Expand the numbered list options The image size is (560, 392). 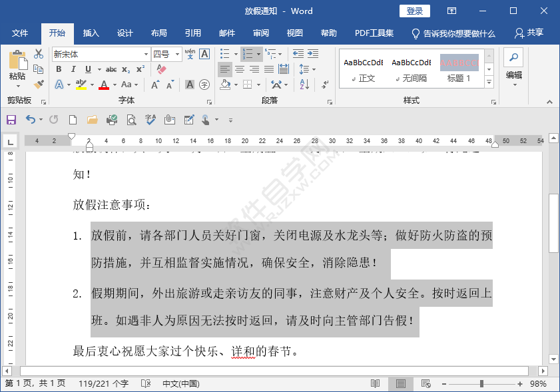tap(258, 54)
